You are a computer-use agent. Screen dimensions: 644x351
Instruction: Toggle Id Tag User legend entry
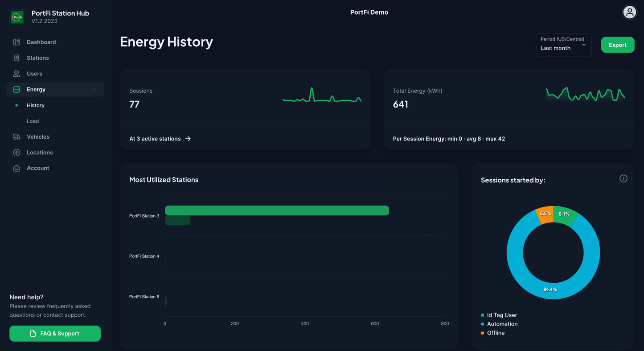click(501, 315)
